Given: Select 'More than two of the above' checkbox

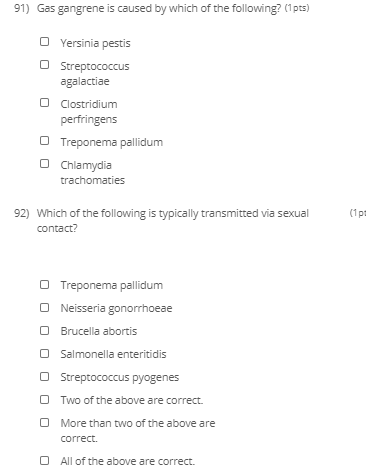Looking at the screenshot, I should coord(44,423).
